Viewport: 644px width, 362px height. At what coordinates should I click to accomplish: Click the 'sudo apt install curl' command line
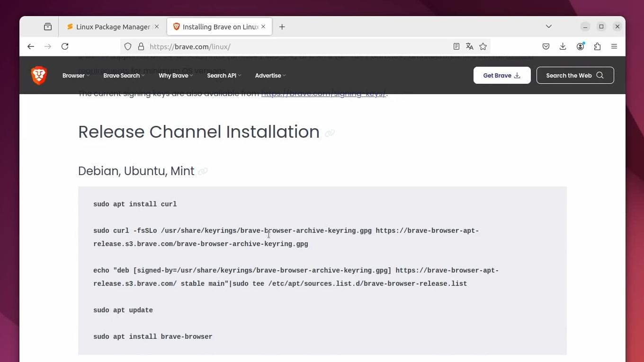[x=135, y=204]
